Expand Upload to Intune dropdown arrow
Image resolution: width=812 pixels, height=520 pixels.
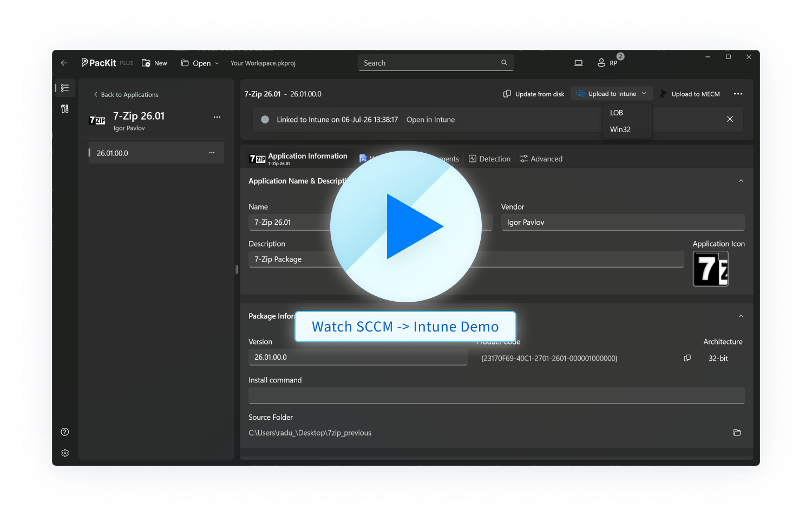[644, 94]
